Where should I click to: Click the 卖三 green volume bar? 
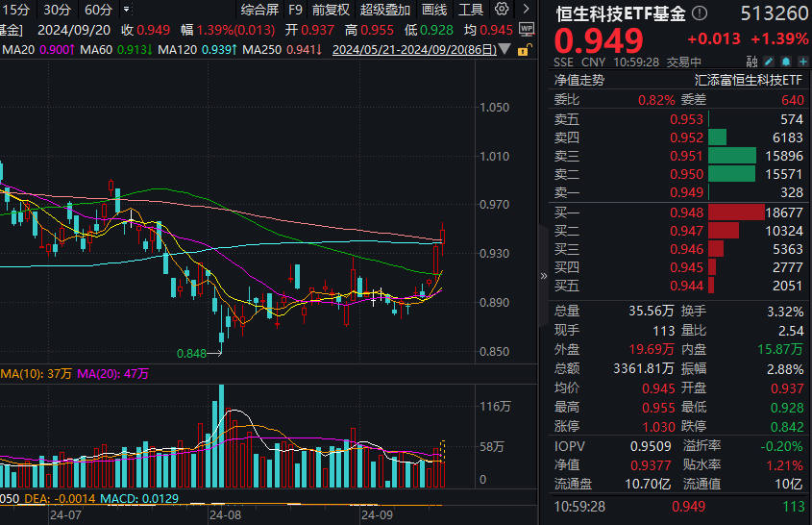pyautogui.click(x=731, y=156)
